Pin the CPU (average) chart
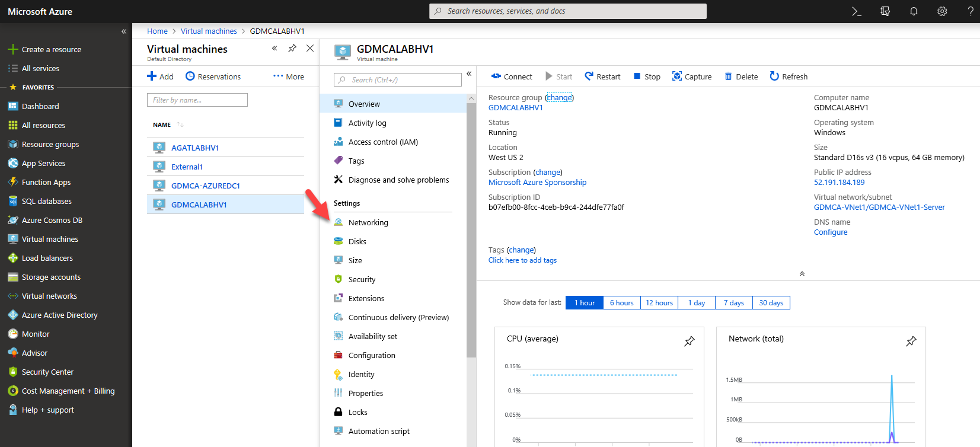980x447 pixels. tap(689, 341)
